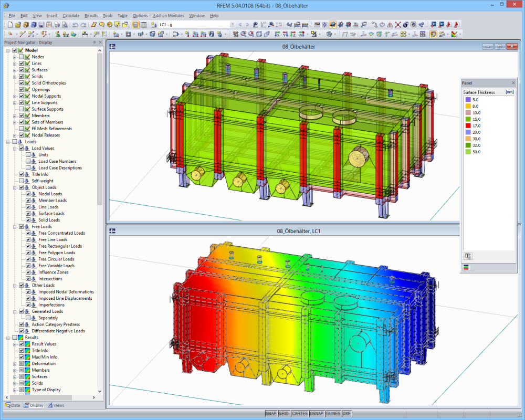
Task: Click the Print toolbar icon
Action: click(57, 24)
